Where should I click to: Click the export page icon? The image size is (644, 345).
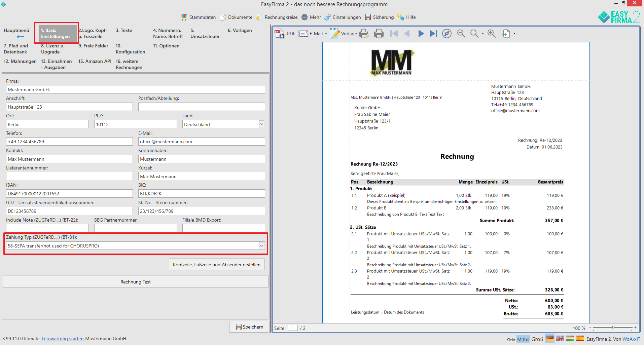(x=506, y=34)
